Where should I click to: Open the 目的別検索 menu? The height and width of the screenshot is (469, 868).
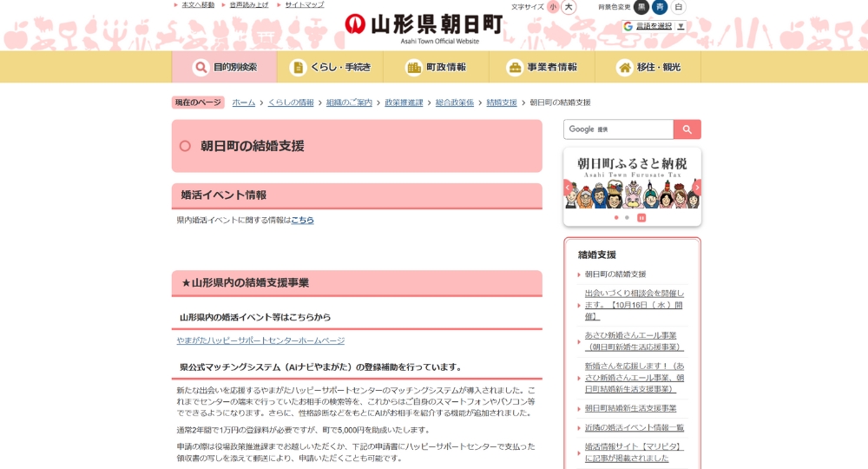[224, 67]
